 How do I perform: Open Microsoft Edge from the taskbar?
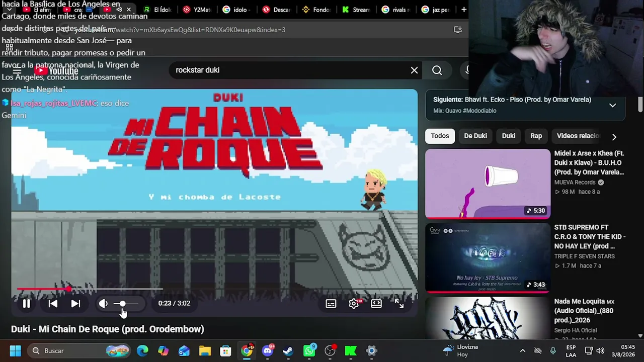(142, 351)
